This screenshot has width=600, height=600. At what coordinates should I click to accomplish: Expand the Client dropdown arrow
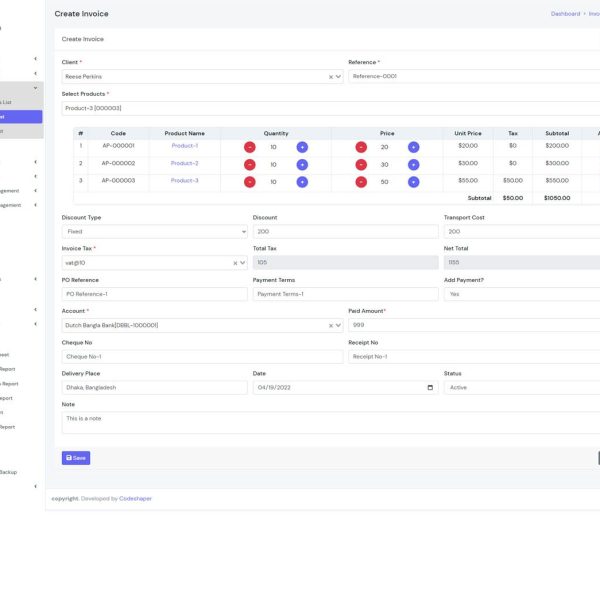(339, 76)
